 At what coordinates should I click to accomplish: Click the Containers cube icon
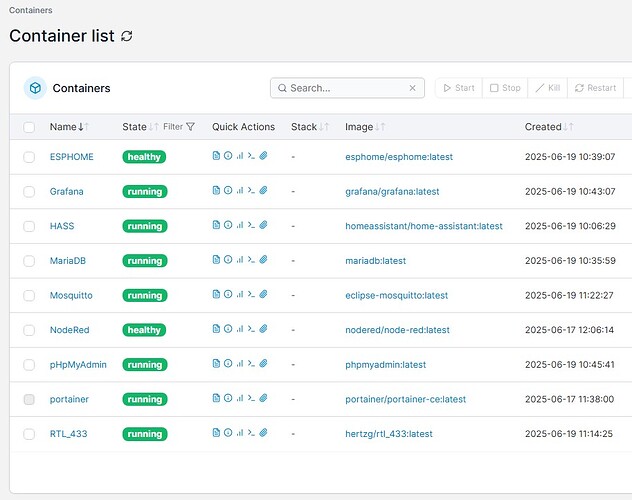(x=35, y=88)
